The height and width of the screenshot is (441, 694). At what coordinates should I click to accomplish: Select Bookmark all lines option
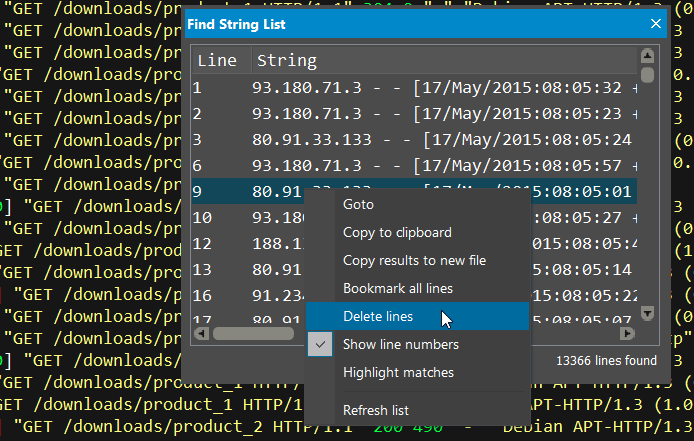417,288
